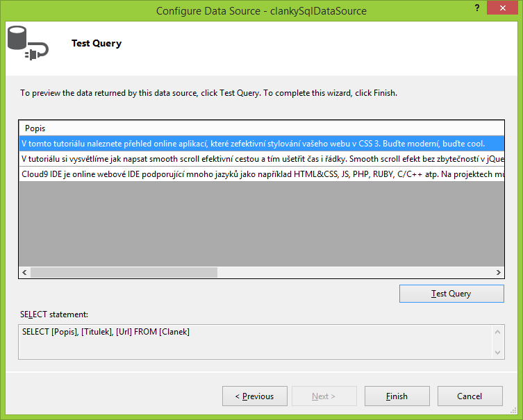Click the SELECT statement scroll up arrow
Screen dimensions: 523x420
point(498,332)
